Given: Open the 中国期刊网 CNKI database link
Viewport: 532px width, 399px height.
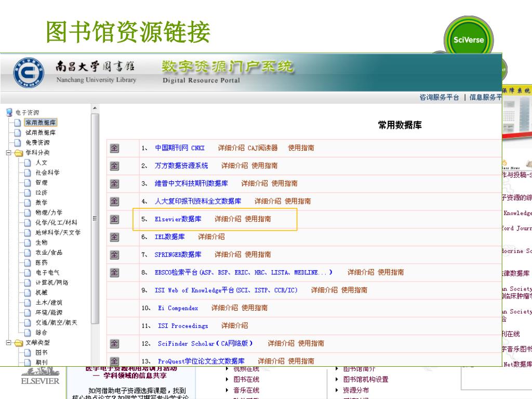Looking at the screenshot, I should pos(180,148).
